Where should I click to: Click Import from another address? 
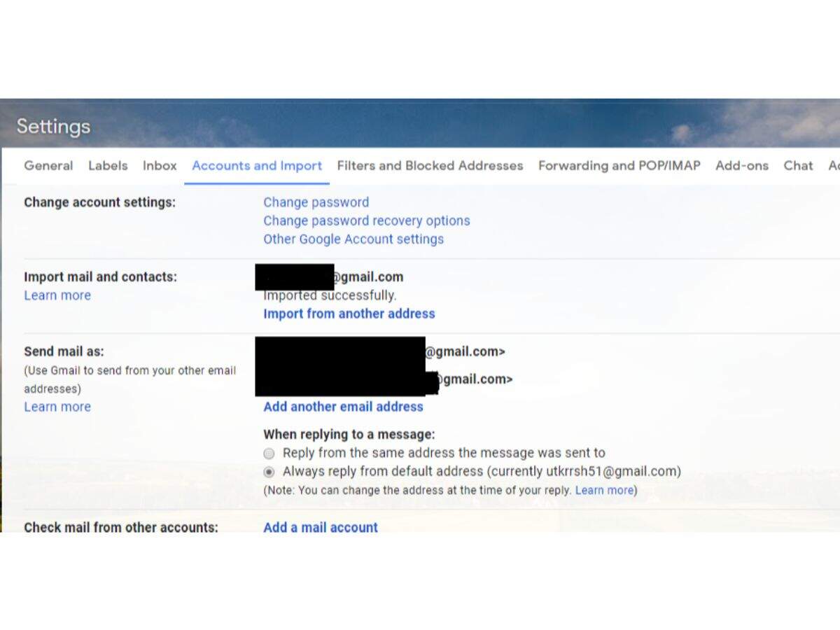pyautogui.click(x=349, y=314)
